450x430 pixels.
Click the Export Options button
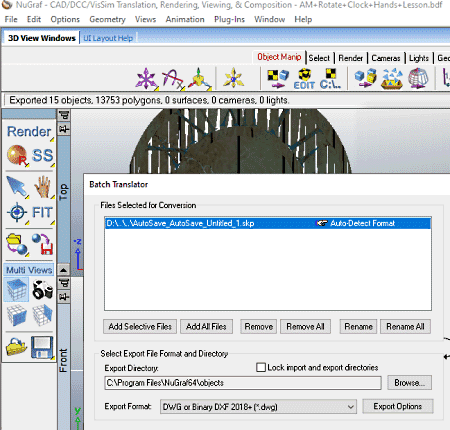(x=398, y=406)
